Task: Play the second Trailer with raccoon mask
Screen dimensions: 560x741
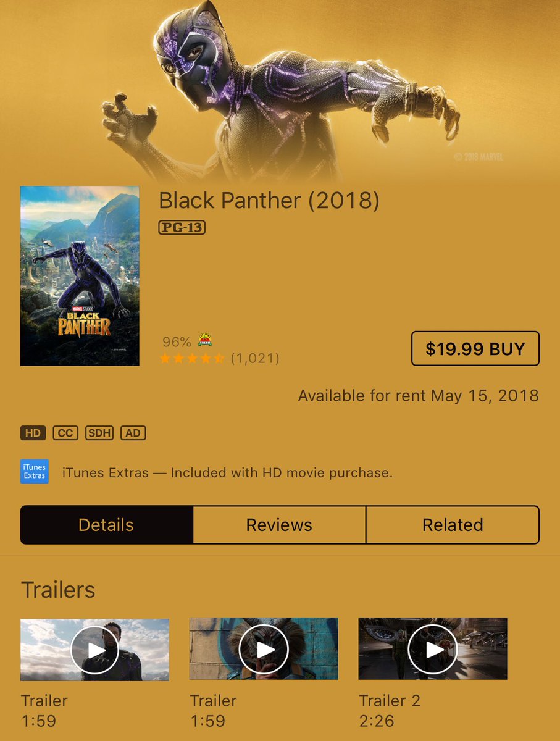Action: [x=264, y=649]
